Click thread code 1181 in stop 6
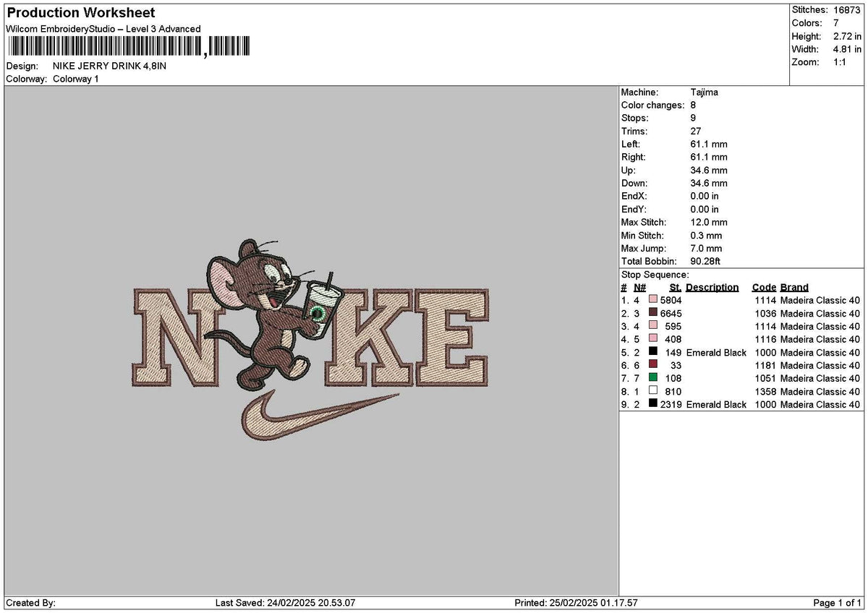Viewport: 868px width, 613px height. pyautogui.click(x=765, y=365)
